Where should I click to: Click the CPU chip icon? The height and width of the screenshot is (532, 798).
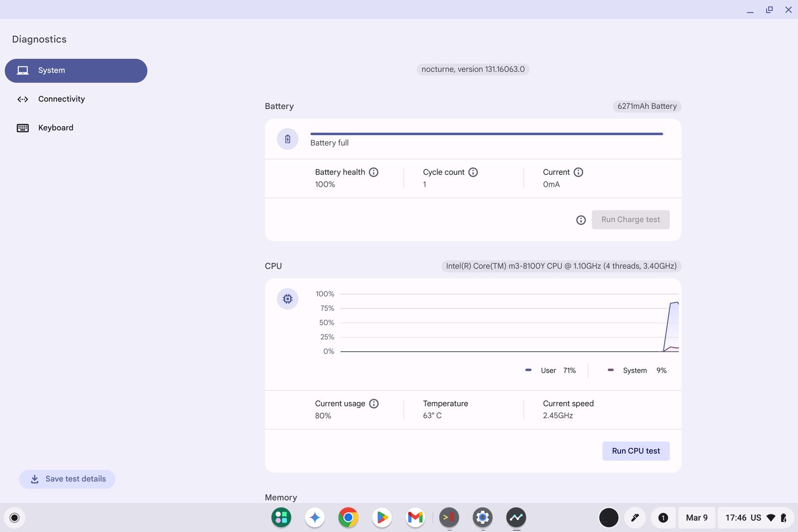[x=288, y=299]
